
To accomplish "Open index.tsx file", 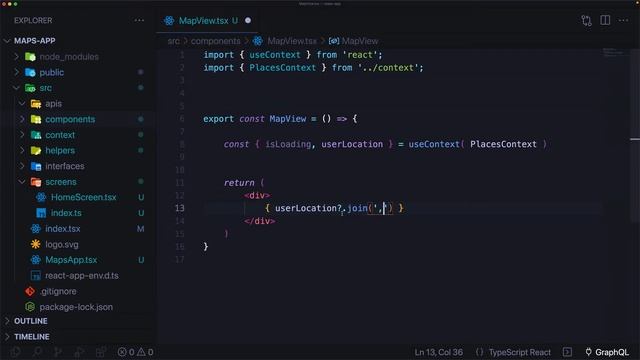I will pos(62,229).
